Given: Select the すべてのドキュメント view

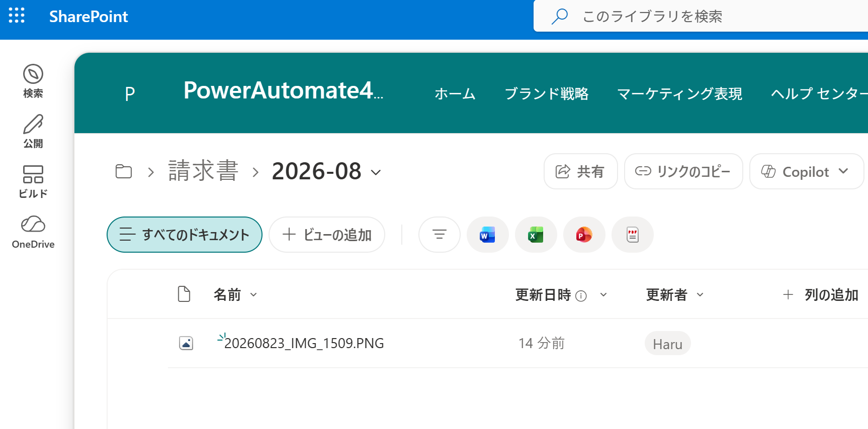Looking at the screenshot, I should [x=185, y=235].
